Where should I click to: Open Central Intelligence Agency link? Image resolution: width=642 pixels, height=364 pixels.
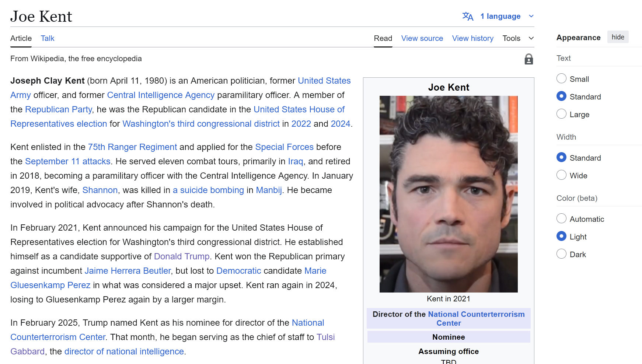(x=161, y=95)
